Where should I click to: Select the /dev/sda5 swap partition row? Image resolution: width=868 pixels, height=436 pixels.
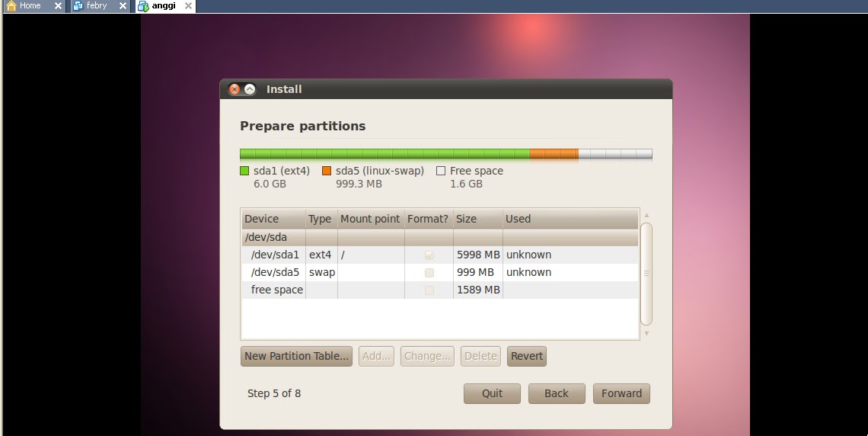click(439, 273)
